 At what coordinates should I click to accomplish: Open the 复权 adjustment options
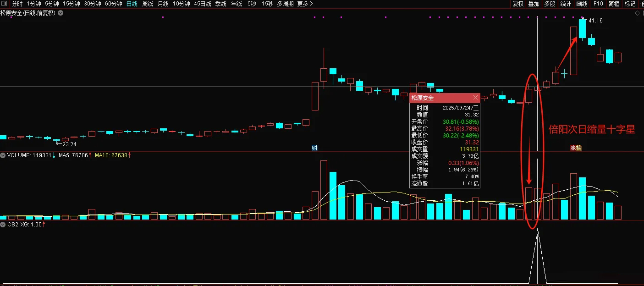[518, 4]
